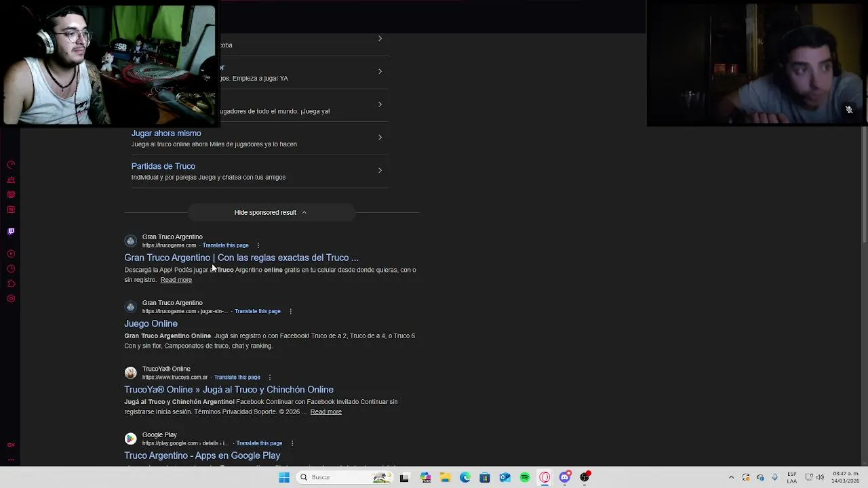
Task: Click the right streamer webcam overlay
Action: [757, 64]
